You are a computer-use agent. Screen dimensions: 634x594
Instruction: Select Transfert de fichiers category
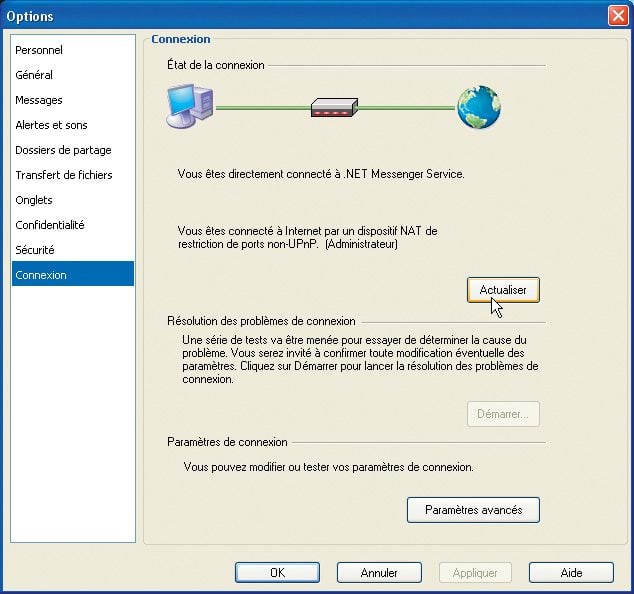(x=64, y=175)
